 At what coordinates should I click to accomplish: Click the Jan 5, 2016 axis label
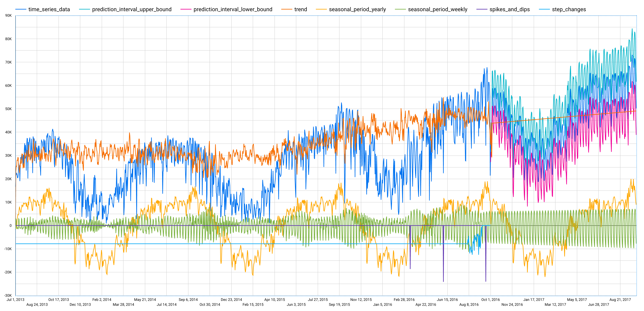[383, 305]
